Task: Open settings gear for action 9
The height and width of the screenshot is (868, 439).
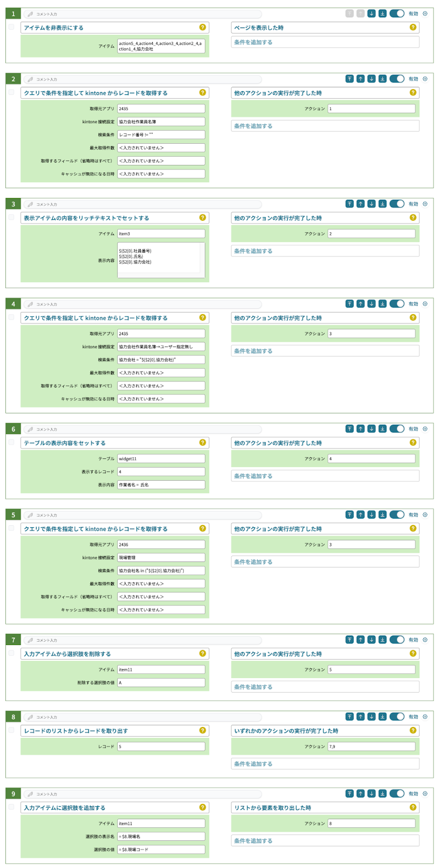Action: point(425,794)
